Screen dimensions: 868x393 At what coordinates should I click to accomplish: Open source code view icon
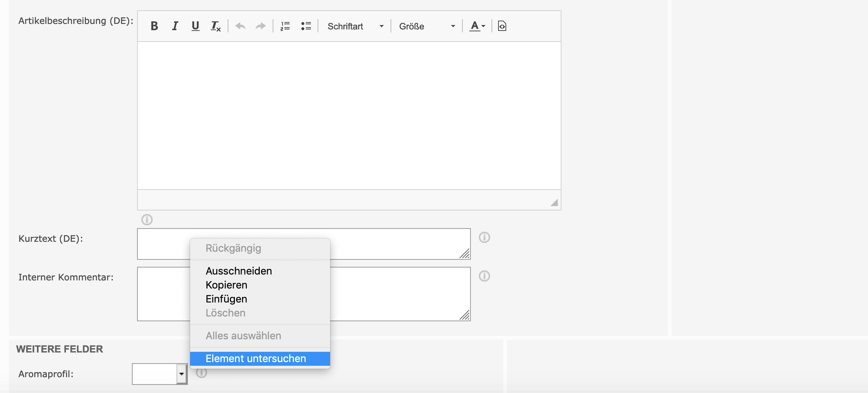pyautogui.click(x=502, y=26)
